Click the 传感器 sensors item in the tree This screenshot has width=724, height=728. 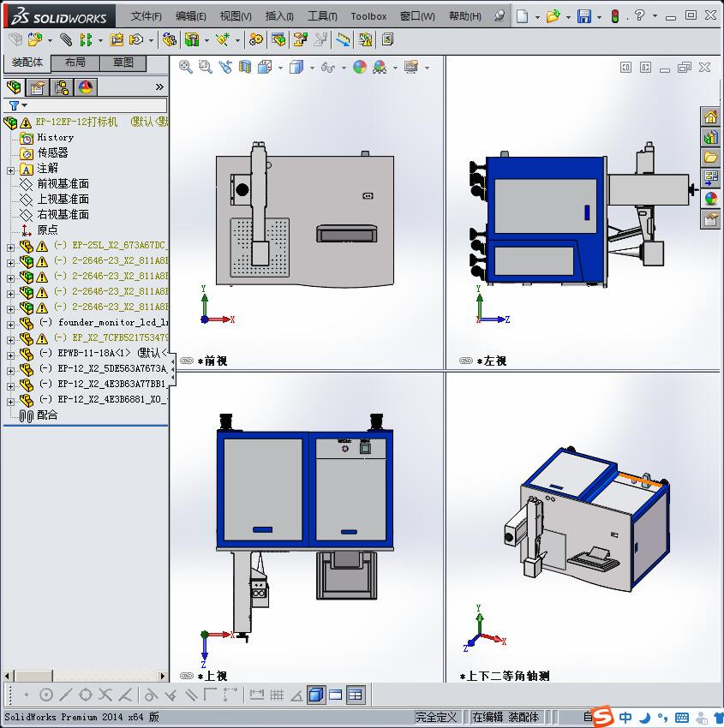[52, 152]
